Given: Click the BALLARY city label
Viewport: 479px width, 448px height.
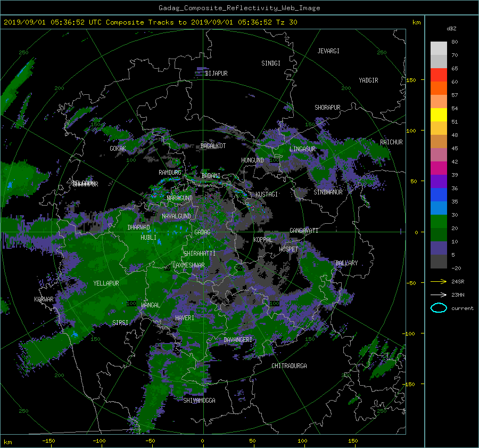Looking at the screenshot, I should tap(346, 263).
